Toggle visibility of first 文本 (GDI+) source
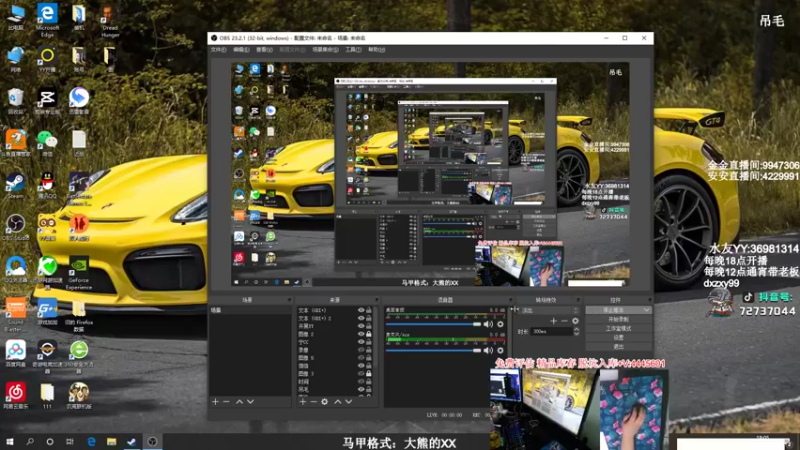This screenshot has width=800, height=450. pyautogui.click(x=361, y=311)
